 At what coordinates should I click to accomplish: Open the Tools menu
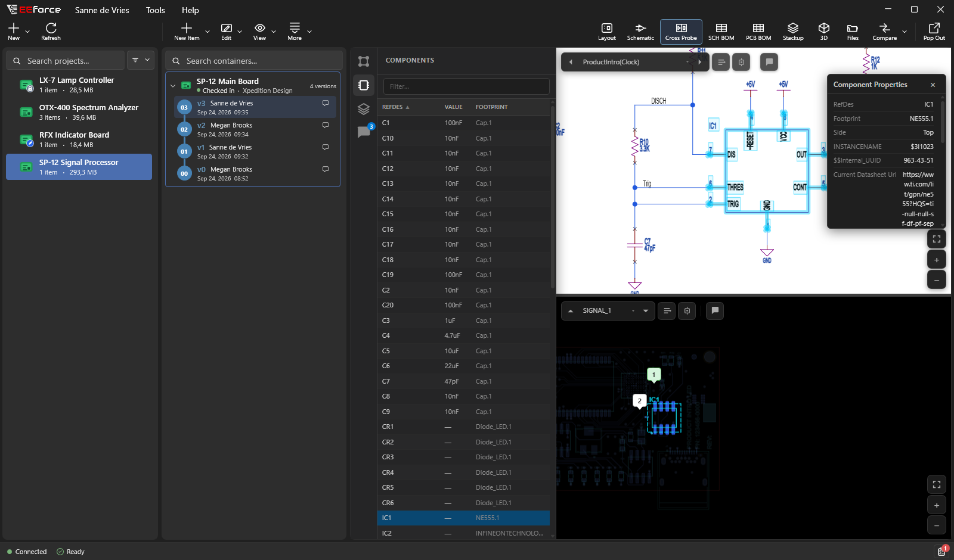point(155,10)
